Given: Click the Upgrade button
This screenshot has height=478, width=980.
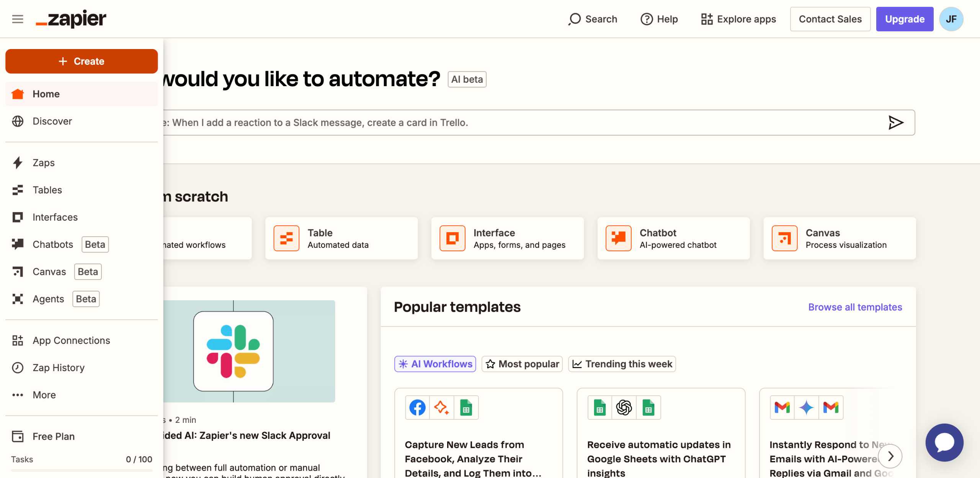Looking at the screenshot, I should point(905,19).
